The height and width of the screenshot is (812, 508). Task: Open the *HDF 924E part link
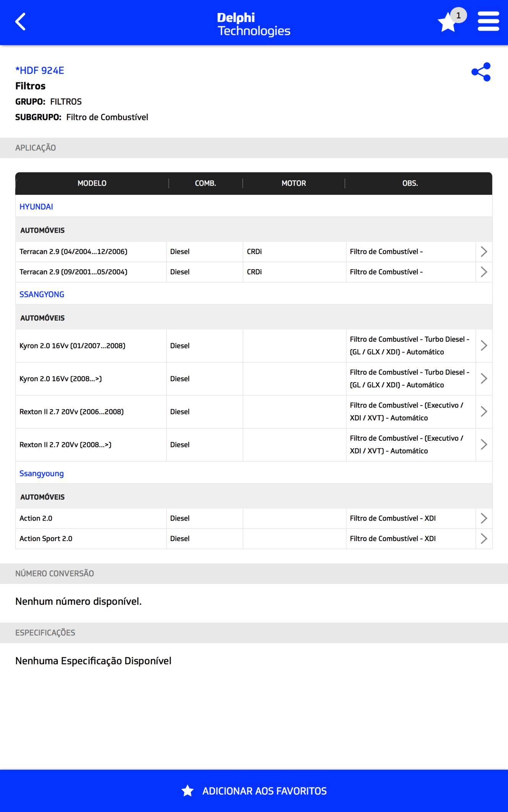(39, 70)
